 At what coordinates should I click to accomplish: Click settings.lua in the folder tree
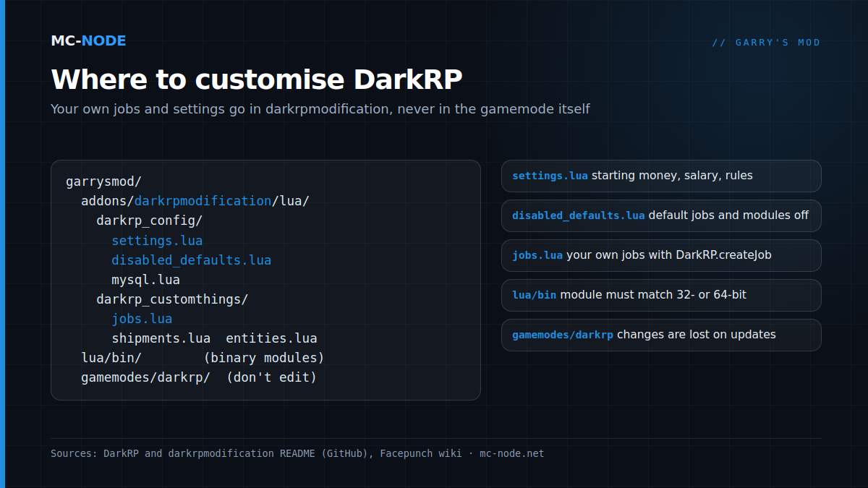(157, 240)
